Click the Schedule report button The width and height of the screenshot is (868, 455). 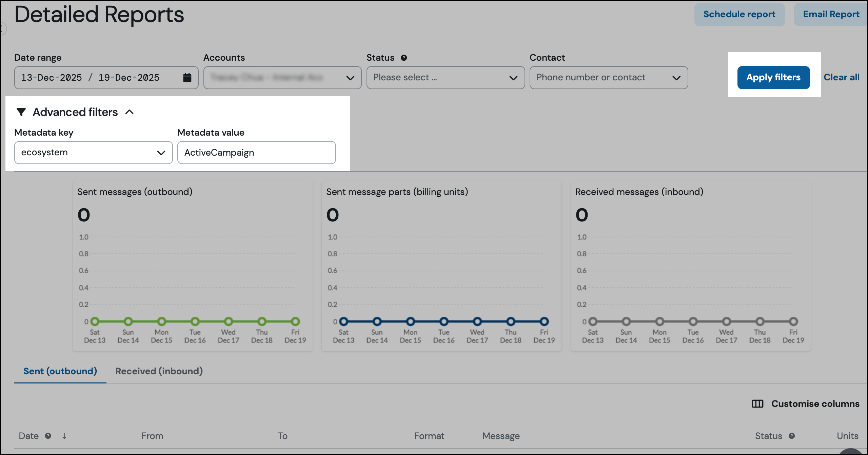point(739,14)
